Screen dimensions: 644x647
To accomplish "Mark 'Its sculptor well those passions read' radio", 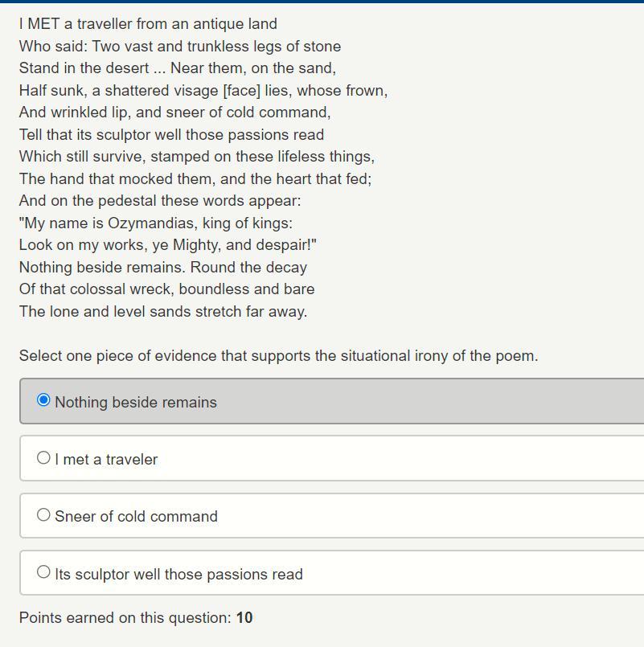I will click(43, 572).
